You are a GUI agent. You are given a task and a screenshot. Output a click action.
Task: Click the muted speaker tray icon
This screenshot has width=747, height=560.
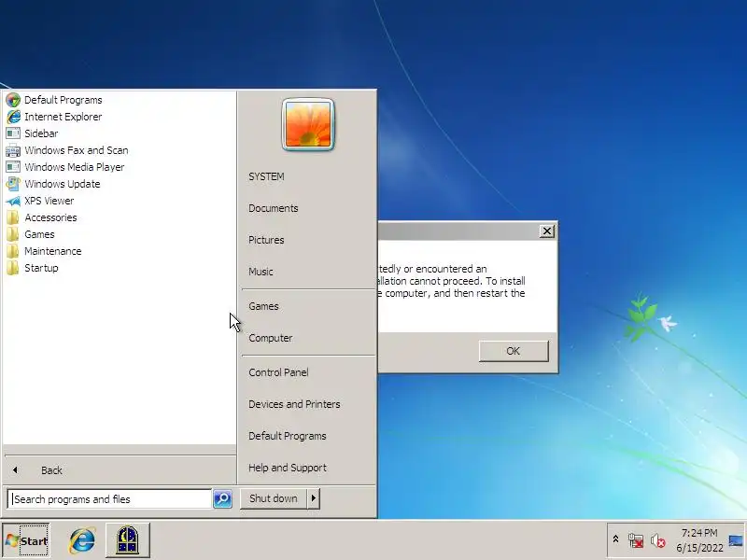[658, 540]
